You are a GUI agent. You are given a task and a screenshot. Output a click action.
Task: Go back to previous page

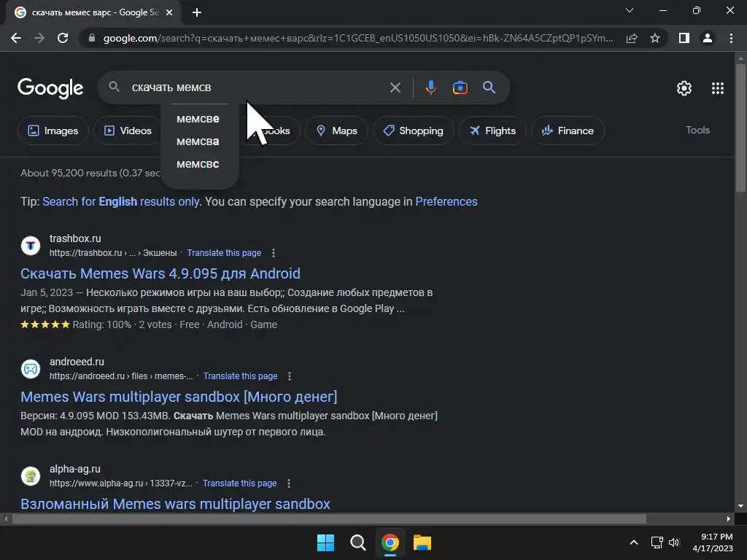coord(16,38)
